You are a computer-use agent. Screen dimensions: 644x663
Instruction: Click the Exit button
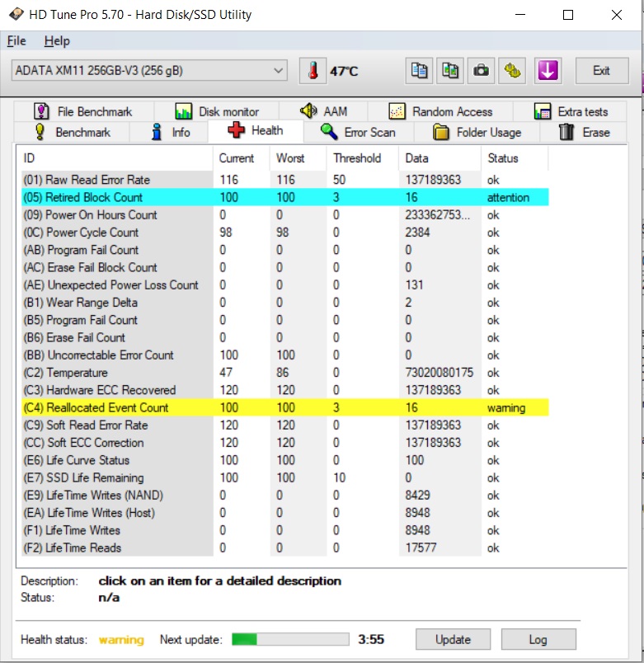[x=602, y=71]
